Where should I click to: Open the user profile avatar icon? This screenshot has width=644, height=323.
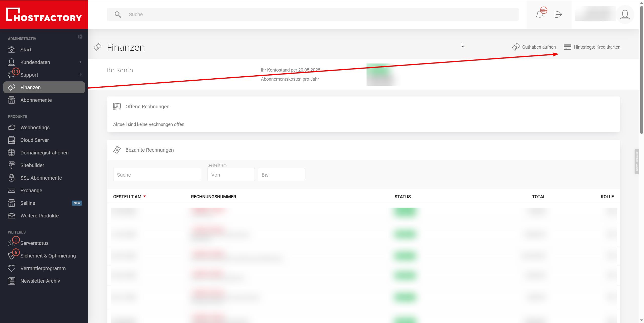[625, 15]
